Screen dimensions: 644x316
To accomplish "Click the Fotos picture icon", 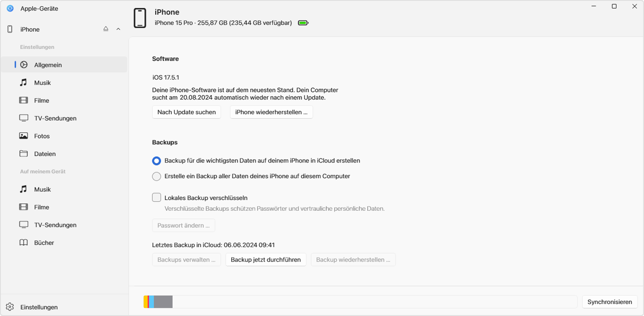I will coord(24,136).
